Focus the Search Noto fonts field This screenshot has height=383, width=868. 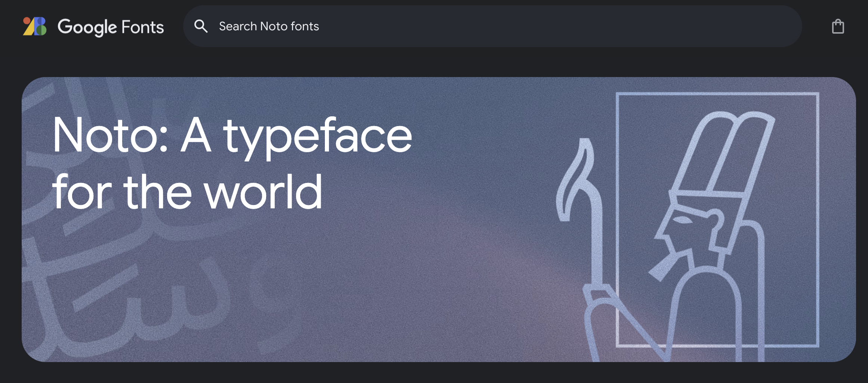[492, 26]
